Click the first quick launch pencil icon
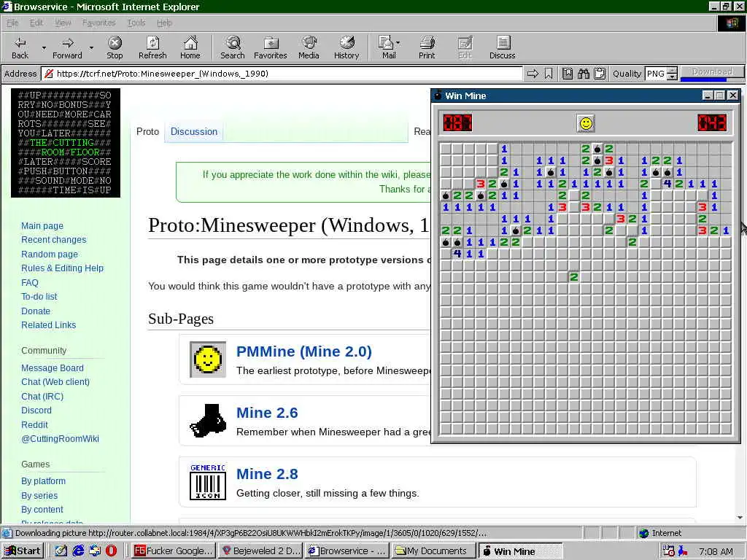Viewport: 747px width, 560px height. point(61,551)
